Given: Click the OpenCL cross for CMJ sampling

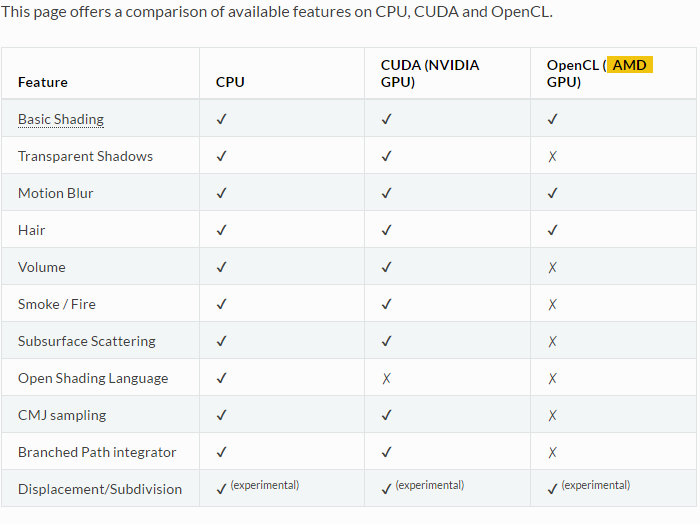Looking at the screenshot, I should pos(552,416).
